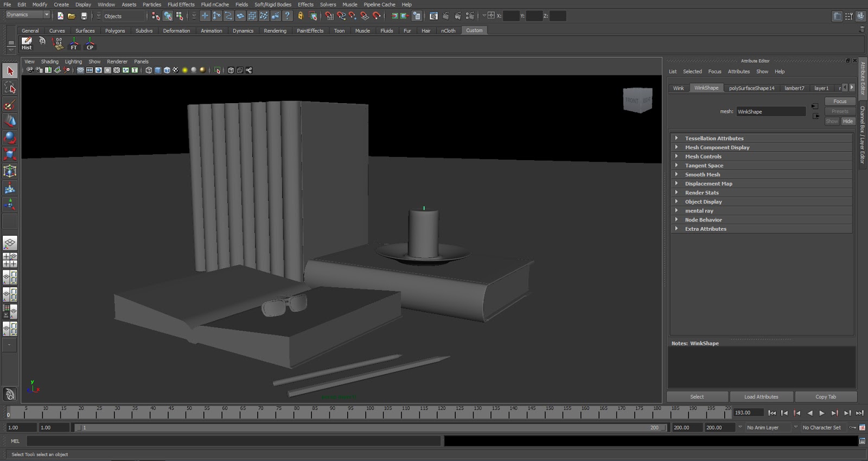The image size is (868, 461).
Task: Click the padlock lock selection icon
Action: pyautogui.click(x=301, y=16)
